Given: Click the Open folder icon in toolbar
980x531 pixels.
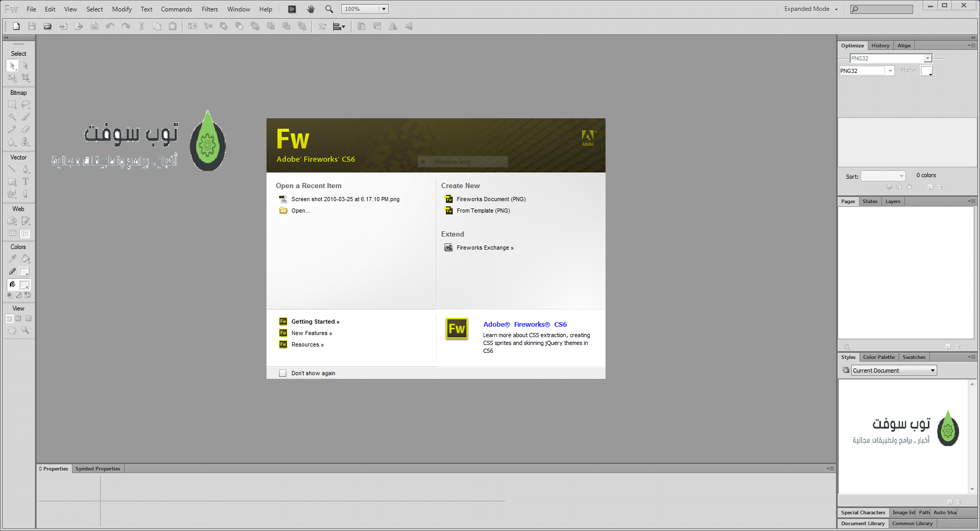Looking at the screenshot, I should tap(47, 26).
